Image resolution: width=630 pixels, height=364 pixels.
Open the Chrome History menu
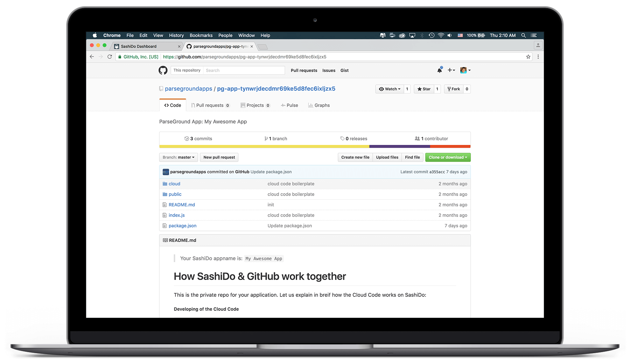click(x=176, y=35)
